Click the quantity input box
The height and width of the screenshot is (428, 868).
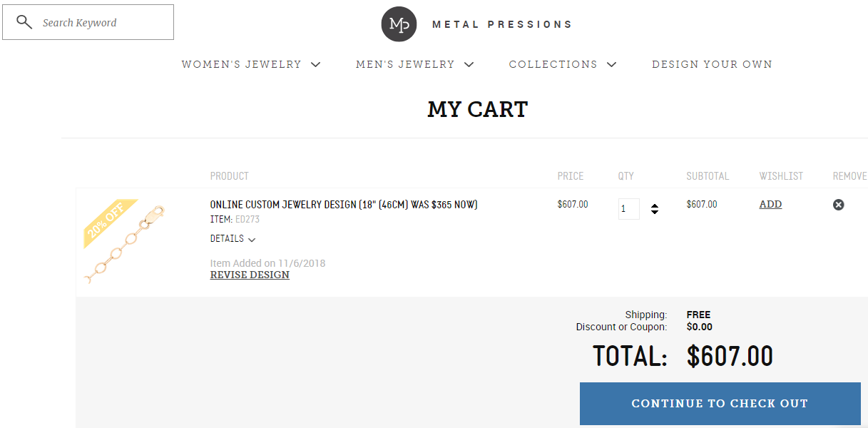[x=629, y=209]
